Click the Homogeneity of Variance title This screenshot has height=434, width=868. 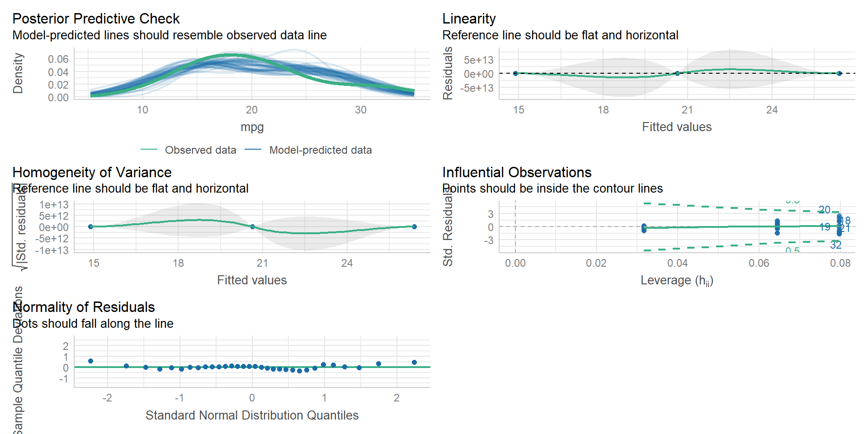click(x=92, y=172)
